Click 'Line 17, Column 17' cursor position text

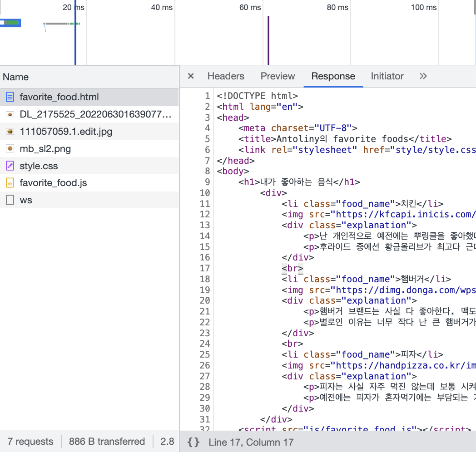[251, 442]
